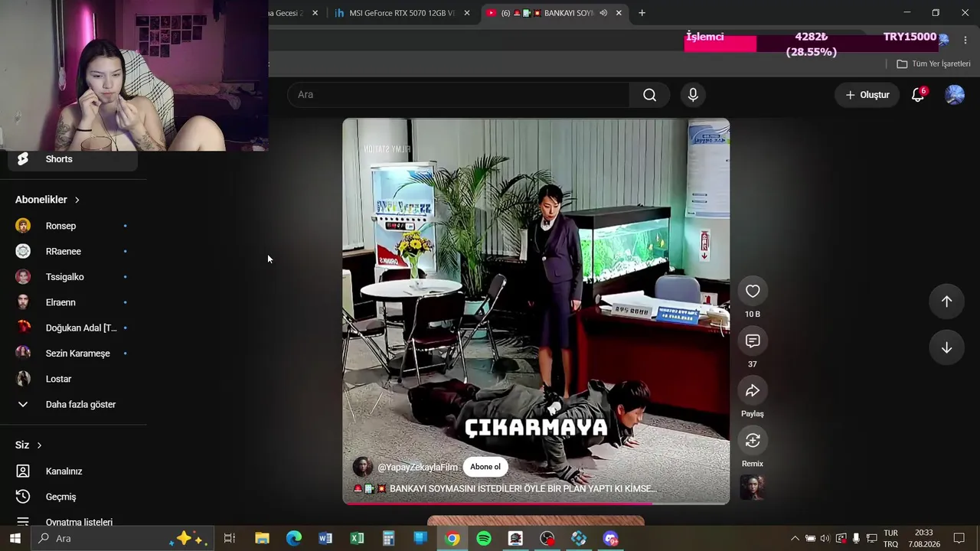Open the @YapayZekaylaFilm channel link
Viewport: 980px width, 551px height.
[x=418, y=468]
